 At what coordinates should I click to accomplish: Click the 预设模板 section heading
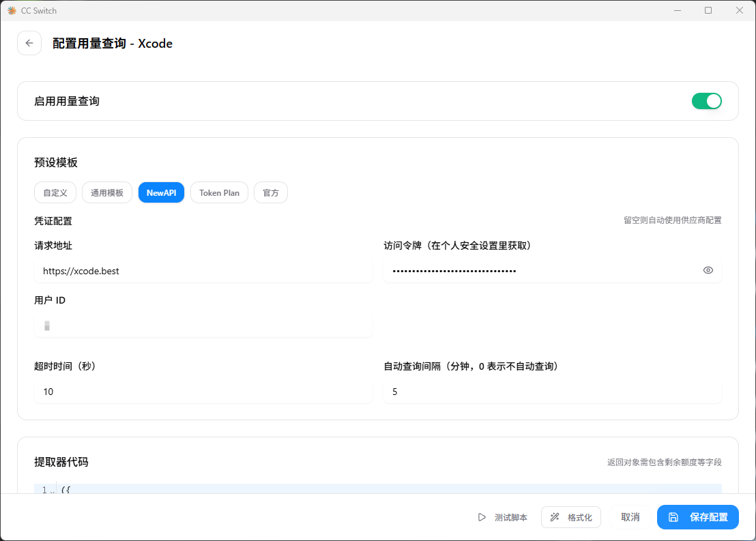(56, 162)
